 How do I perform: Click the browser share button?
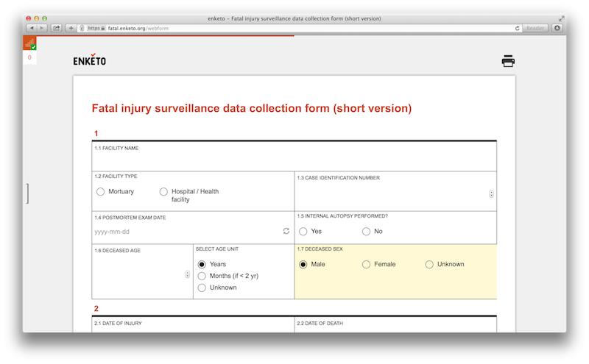tap(57, 28)
